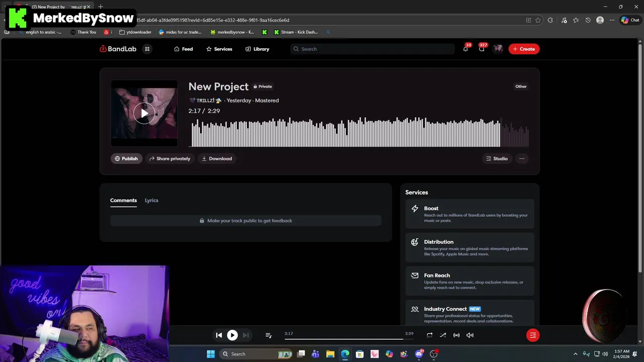Open the player queue playlist icon
This screenshot has height=362, width=644.
[x=268, y=335]
